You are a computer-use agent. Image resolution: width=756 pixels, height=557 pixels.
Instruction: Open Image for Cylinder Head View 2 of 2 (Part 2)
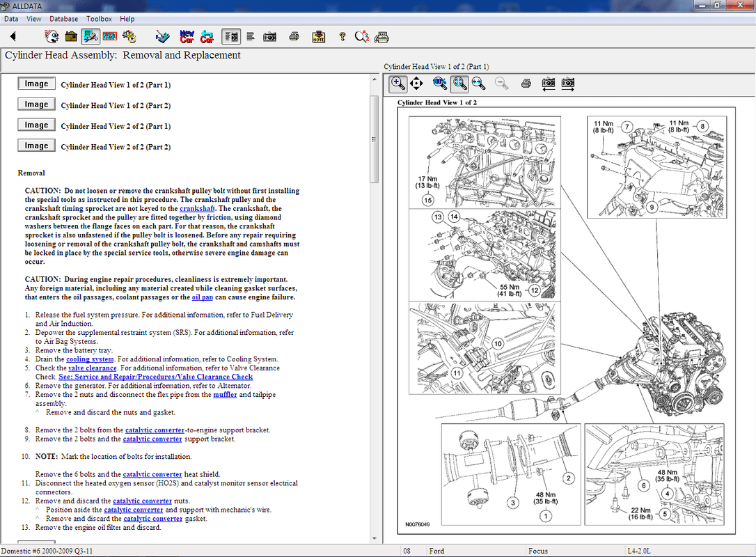point(37,146)
